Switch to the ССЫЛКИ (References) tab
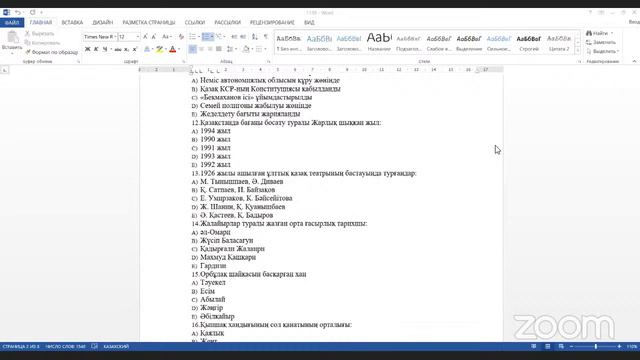 pyautogui.click(x=195, y=23)
